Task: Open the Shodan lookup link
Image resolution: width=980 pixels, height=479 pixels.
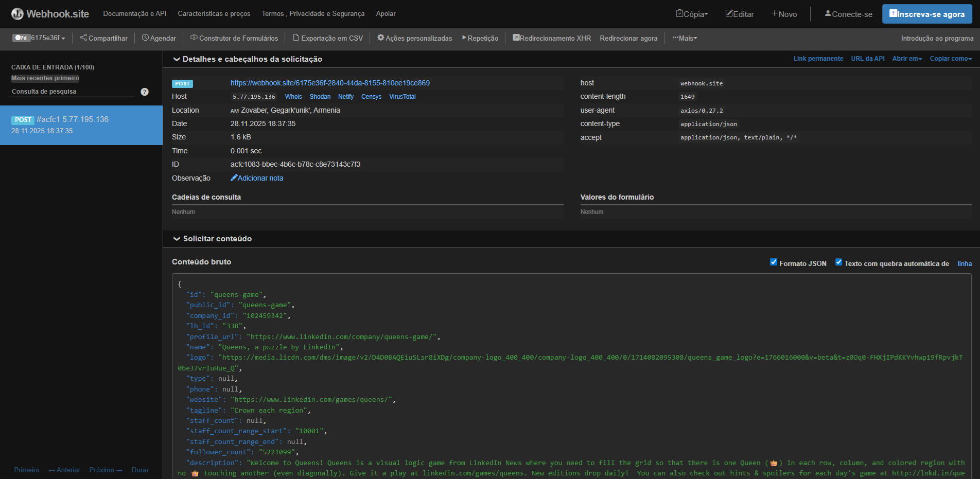Action: point(320,97)
